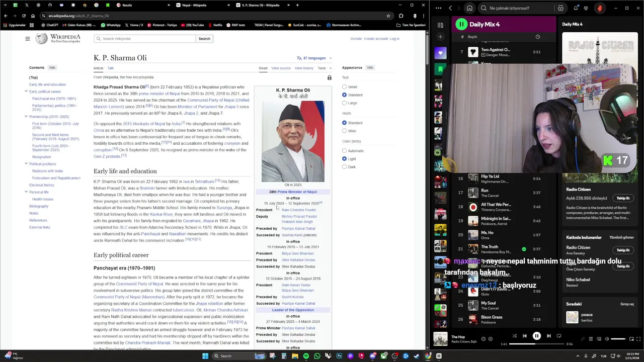This screenshot has height=362, width=644.
Task: Open Wikipedia main menu hamburger icon
Action: 28,39
